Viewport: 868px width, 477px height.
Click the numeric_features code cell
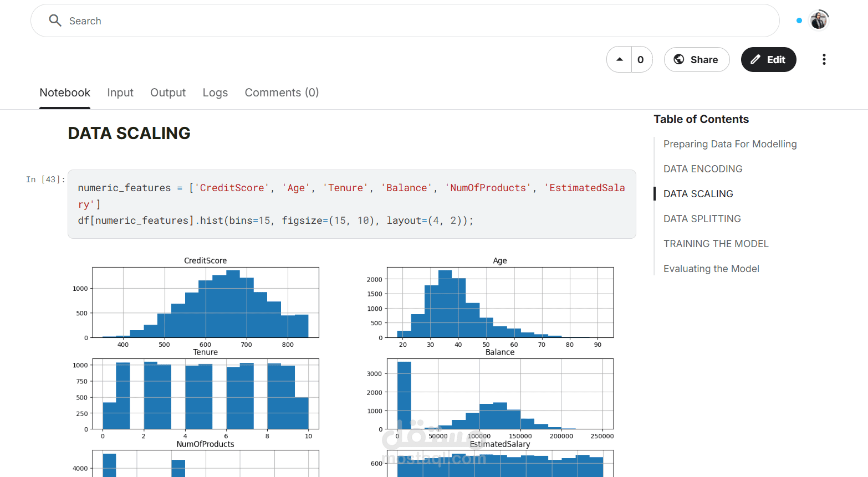click(351, 204)
